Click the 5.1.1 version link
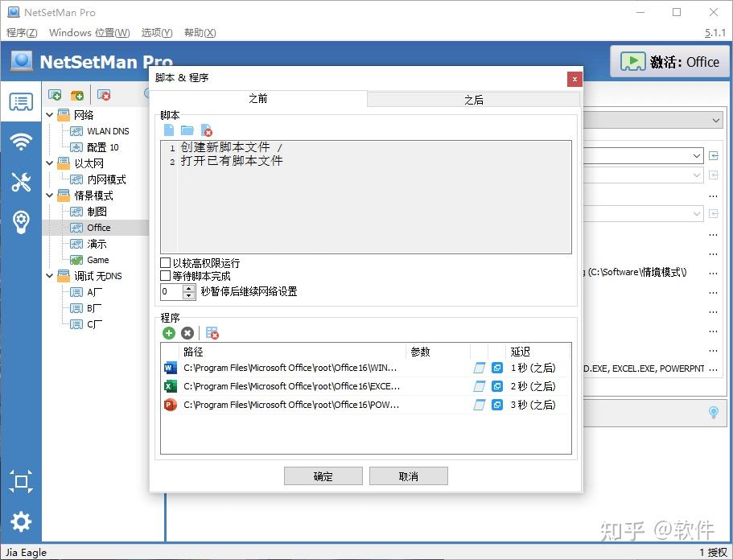The height and width of the screenshot is (560, 733). (714, 32)
